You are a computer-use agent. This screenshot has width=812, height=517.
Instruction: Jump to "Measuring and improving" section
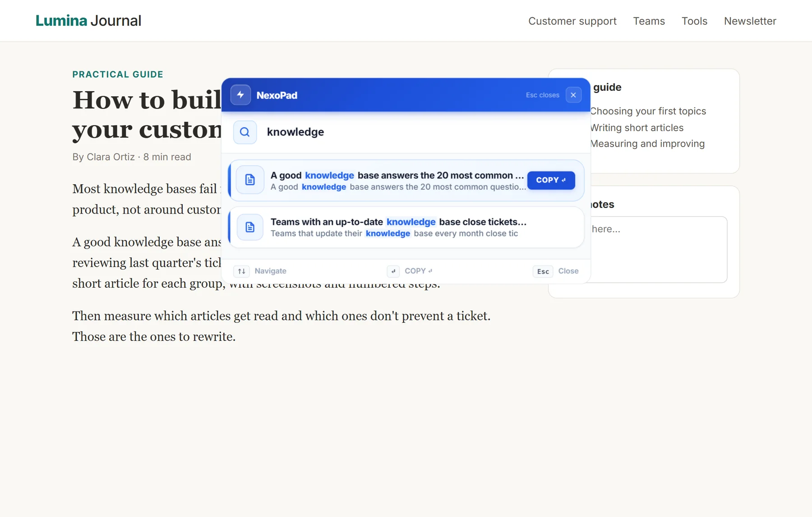(x=647, y=144)
